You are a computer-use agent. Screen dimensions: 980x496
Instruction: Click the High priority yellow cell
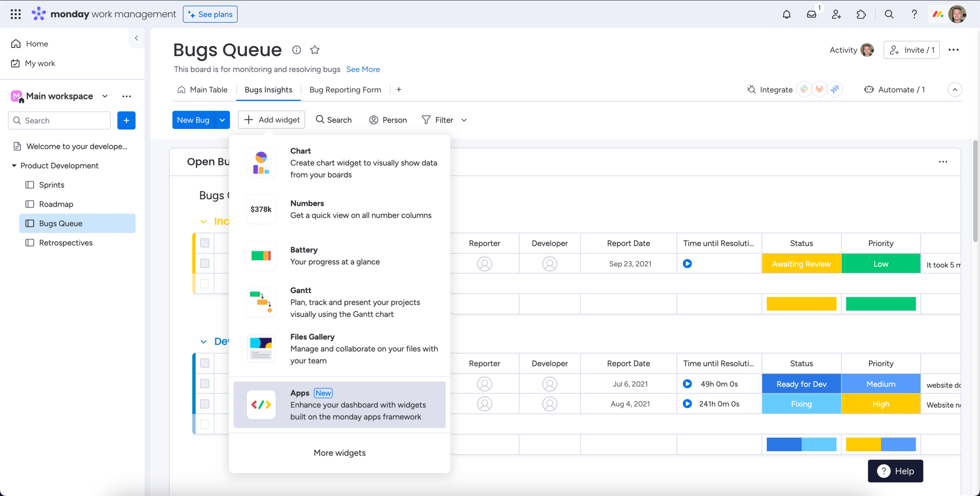(x=880, y=404)
